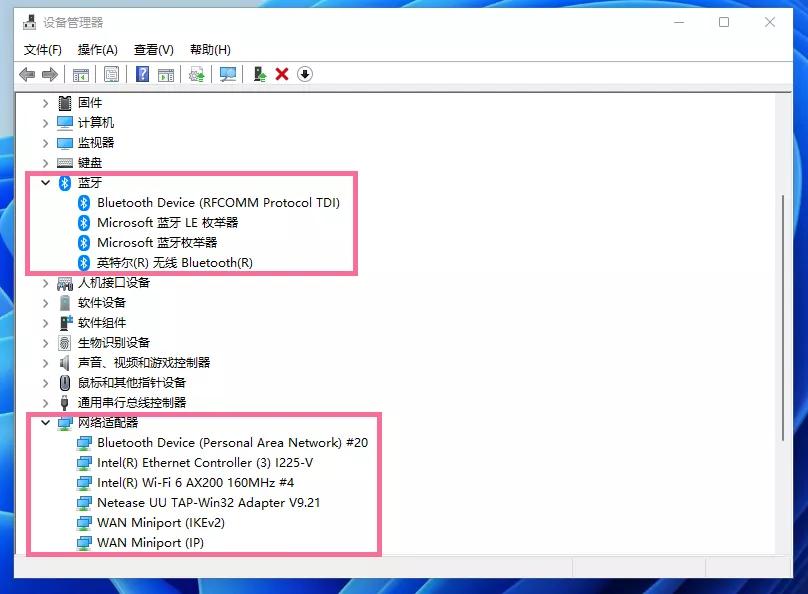The width and height of the screenshot is (808, 594).
Task: Expand the 计算机 category
Action: (x=45, y=124)
